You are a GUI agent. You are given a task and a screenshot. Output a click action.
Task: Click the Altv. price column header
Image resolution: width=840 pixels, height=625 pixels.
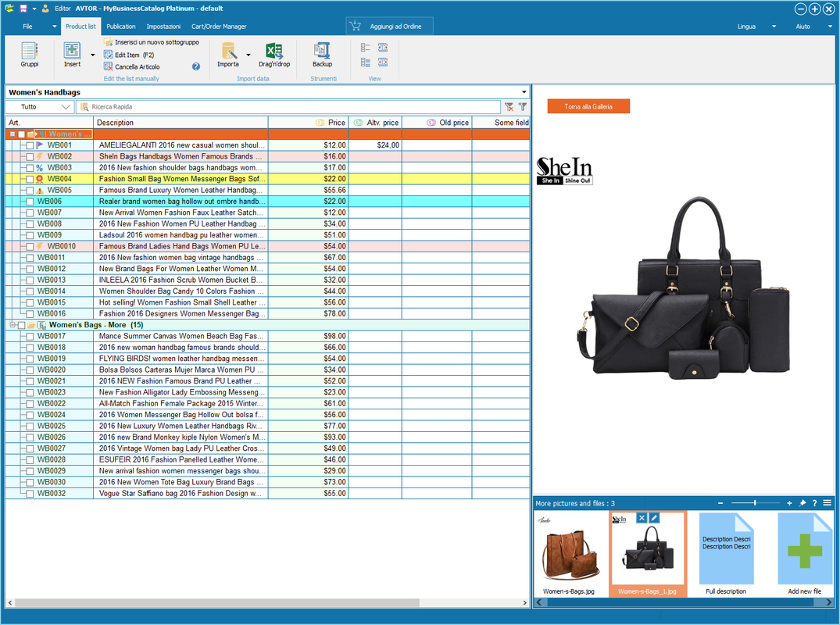(x=376, y=123)
